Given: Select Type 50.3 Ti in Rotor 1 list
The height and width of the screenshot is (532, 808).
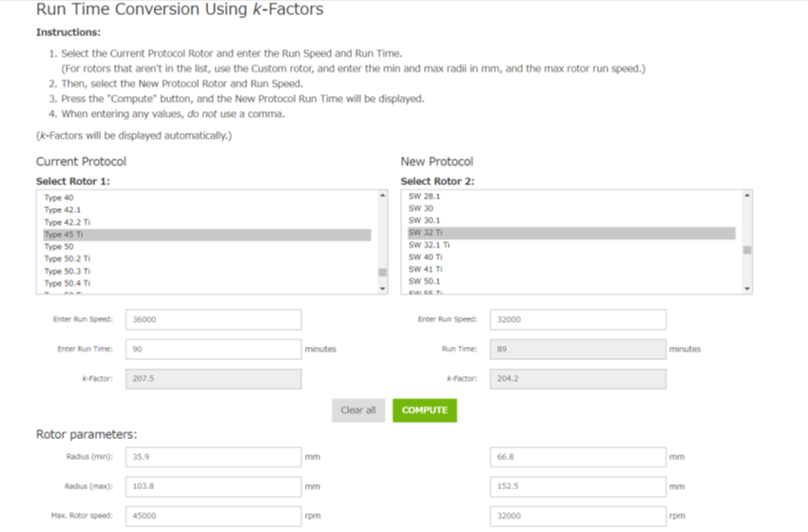Looking at the screenshot, I should click(207, 272).
